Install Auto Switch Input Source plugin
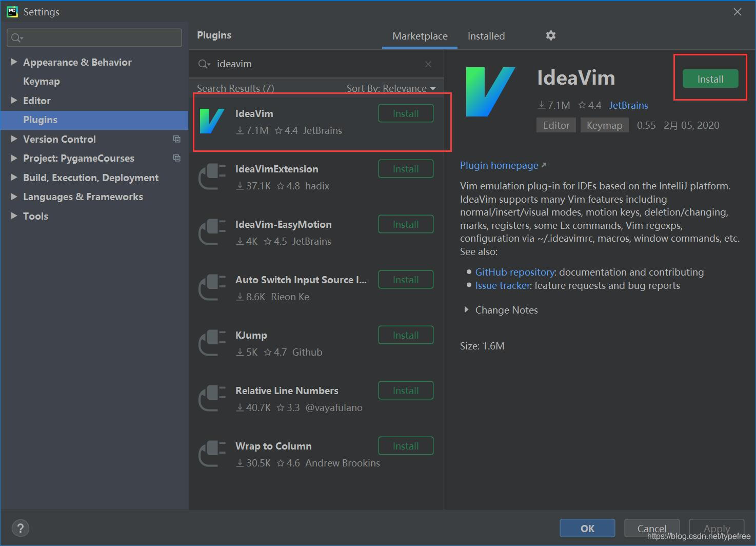This screenshot has width=756, height=546. 406,280
